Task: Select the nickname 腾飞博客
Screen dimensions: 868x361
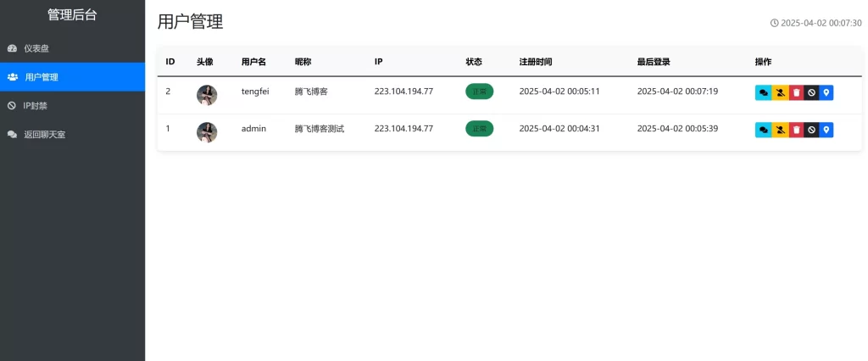Action: click(x=311, y=92)
